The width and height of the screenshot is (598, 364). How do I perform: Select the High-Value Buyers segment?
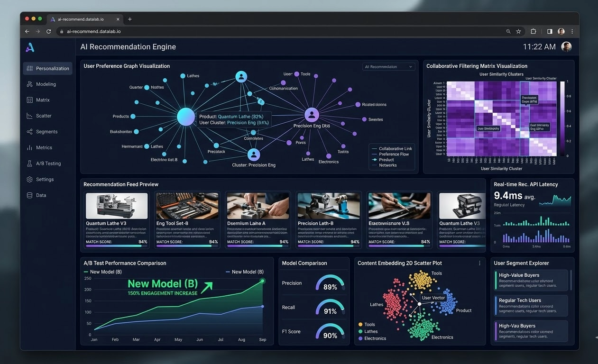(531, 280)
